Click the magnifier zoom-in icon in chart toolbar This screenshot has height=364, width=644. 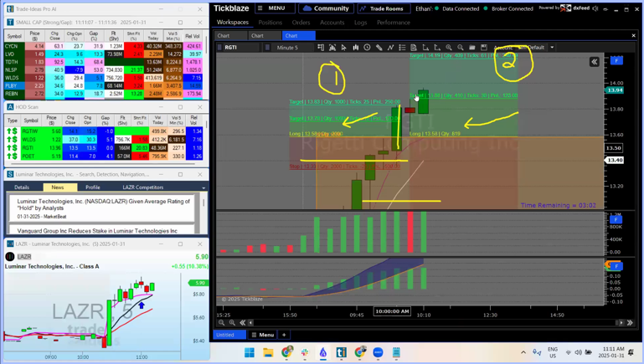[x=449, y=48]
